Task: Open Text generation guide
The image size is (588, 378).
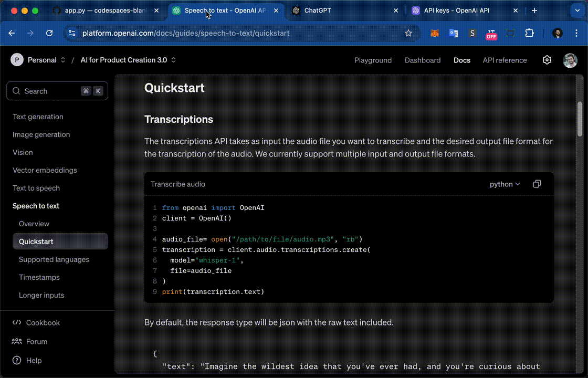Action: pyautogui.click(x=38, y=117)
